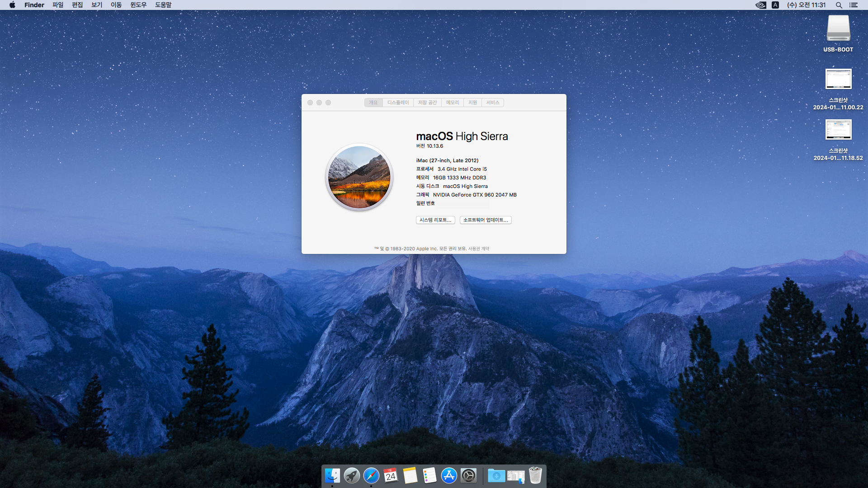The height and width of the screenshot is (488, 868).
Task: Close the About This Mac window
Action: [x=310, y=103]
